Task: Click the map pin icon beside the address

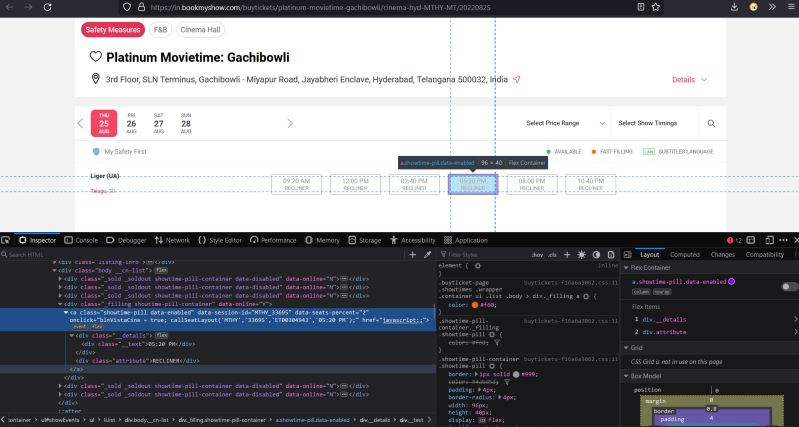Action: click(95, 79)
